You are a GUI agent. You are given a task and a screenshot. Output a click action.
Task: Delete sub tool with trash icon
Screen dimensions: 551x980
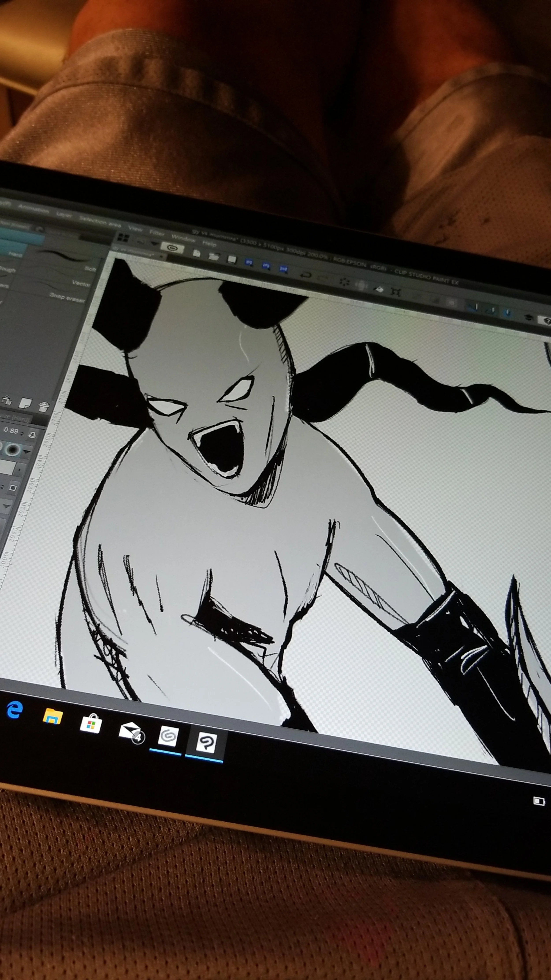click(44, 407)
